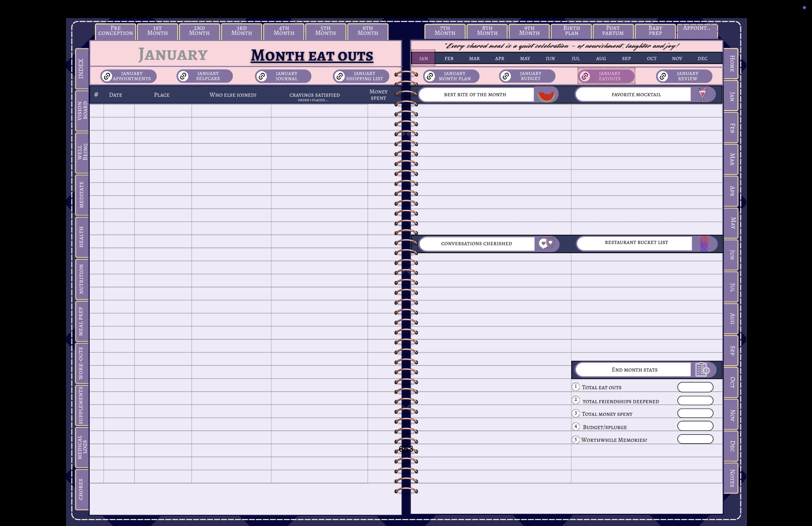Click the link icon beside January Appointments
Viewport: 812px width, 526px height.
[x=107, y=76]
